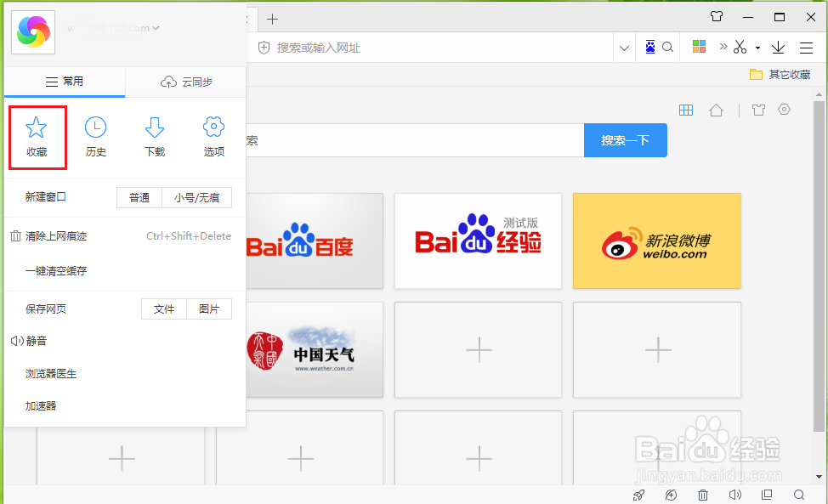The image size is (828, 504).
Task: Open a new 小号/无痕 window
Action: click(197, 197)
